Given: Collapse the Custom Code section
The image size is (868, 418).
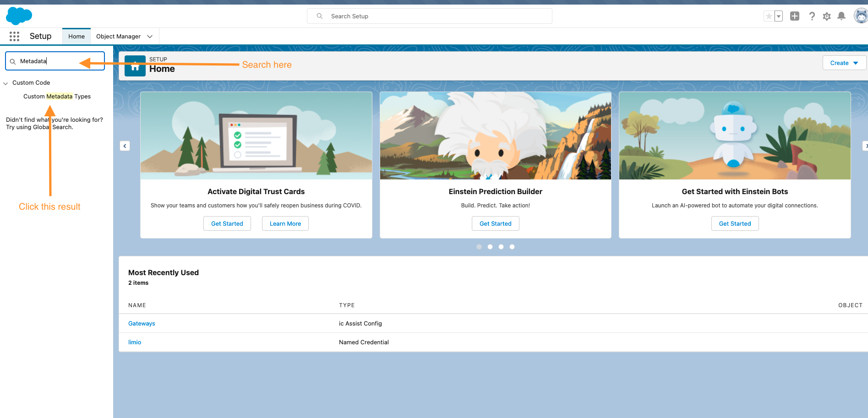Looking at the screenshot, I should [5, 83].
